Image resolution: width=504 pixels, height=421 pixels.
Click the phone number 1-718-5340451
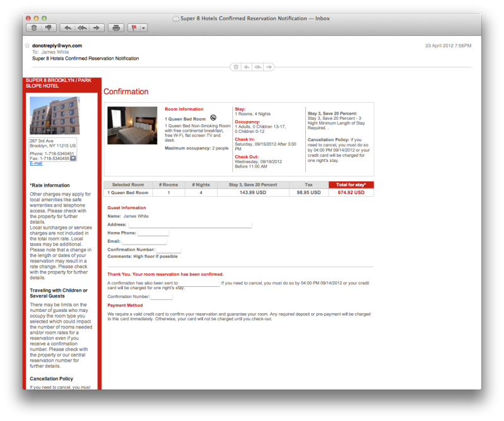click(x=59, y=154)
